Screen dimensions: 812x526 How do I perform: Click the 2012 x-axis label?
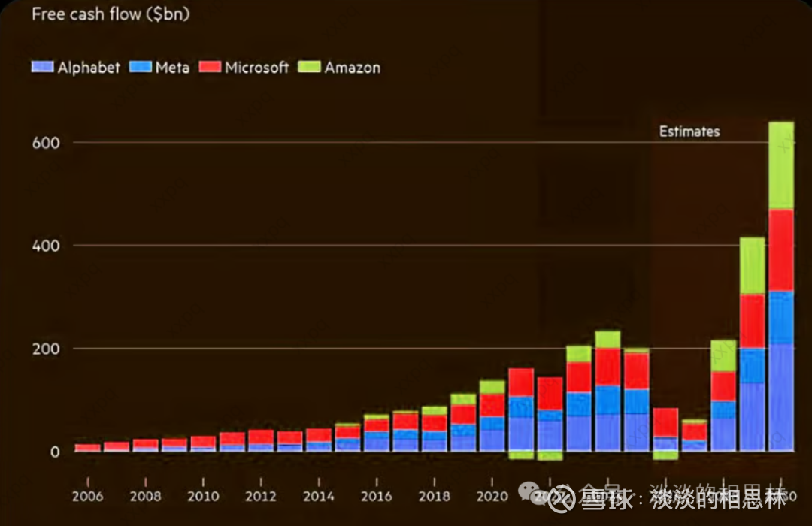[x=261, y=497]
